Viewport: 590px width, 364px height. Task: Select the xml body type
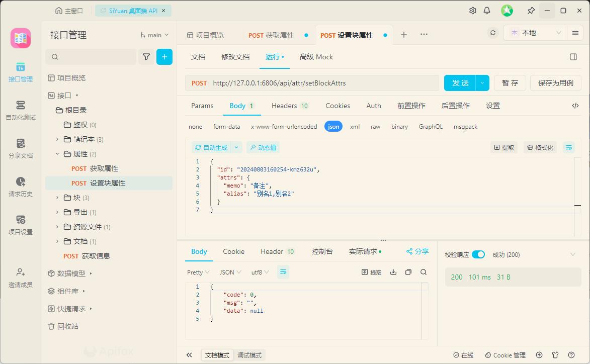pos(355,127)
